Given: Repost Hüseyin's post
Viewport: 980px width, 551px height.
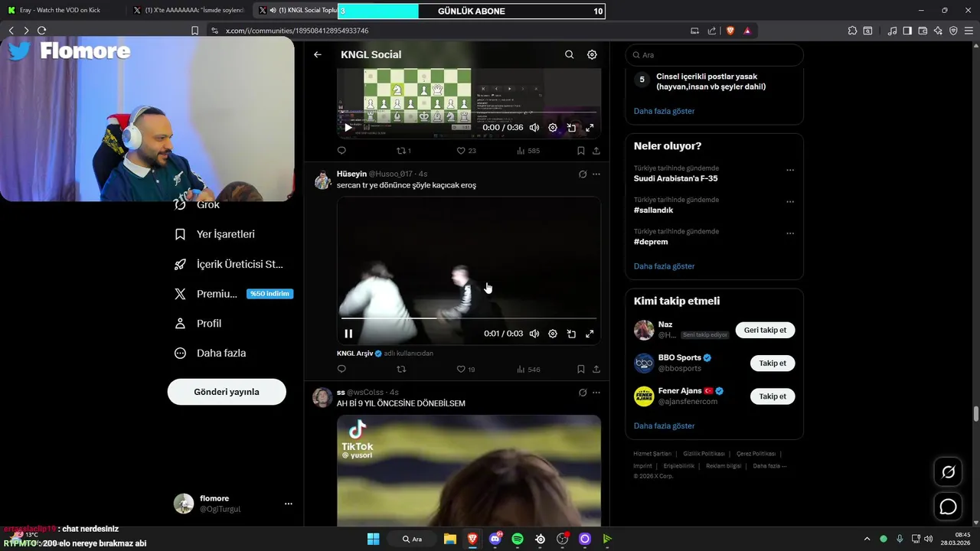Looking at the screenshot, I should point(401,369).
